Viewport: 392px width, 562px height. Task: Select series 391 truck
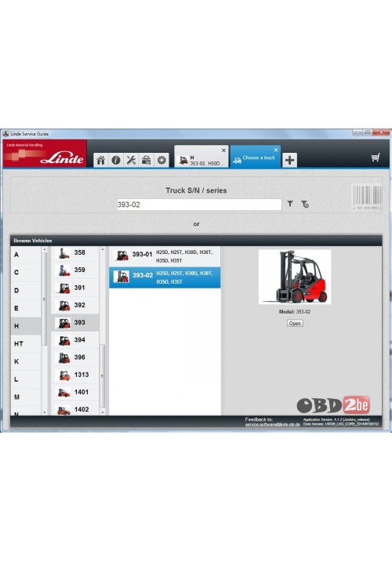[x=75, y=288]
